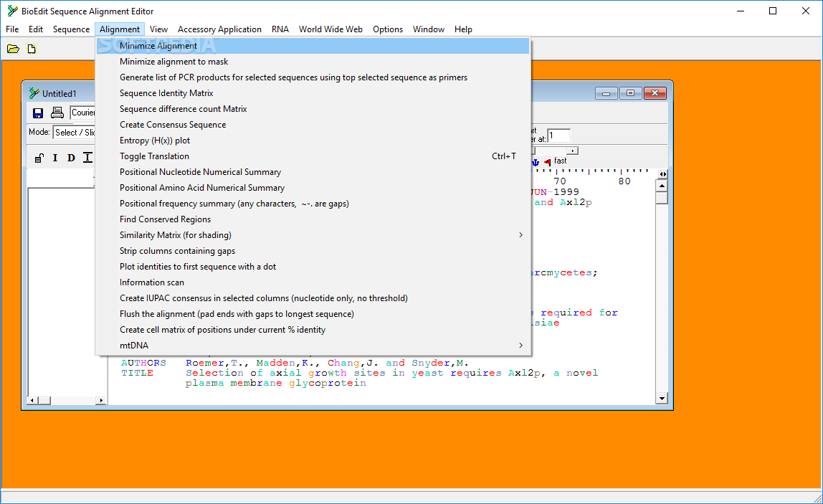
Task: Click the right arrow of the speed slider
Action: [573, 151]
